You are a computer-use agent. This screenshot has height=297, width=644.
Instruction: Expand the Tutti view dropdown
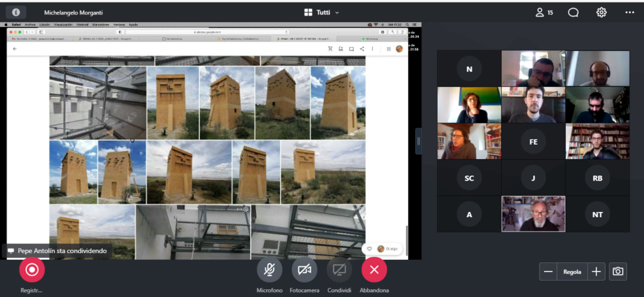pyautogui.click(x=322, y=13)
